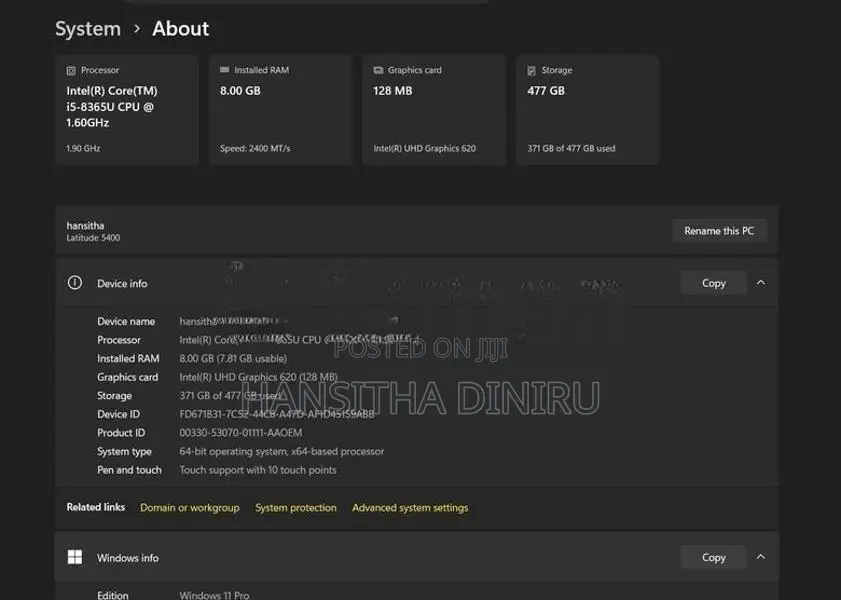Viewport: 841px width, 600px height.
Task: Click the Device info circle icon
Action: [x=75, y=283]
